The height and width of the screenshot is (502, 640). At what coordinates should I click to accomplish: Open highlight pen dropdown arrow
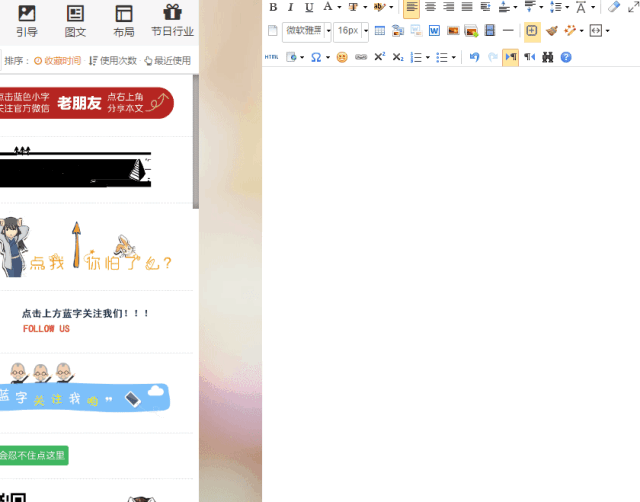click(x=391, y=7)
